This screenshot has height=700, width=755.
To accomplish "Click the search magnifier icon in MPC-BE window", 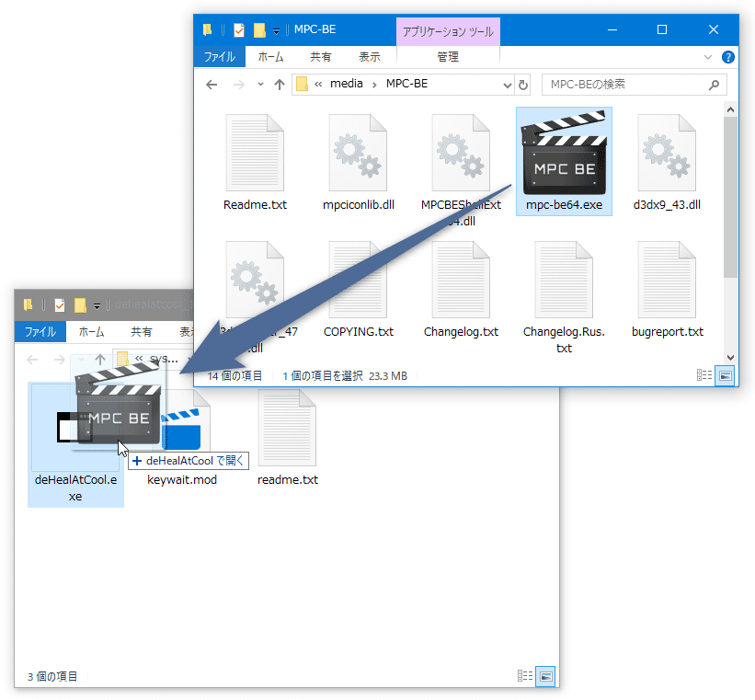I will coord(714,85).
